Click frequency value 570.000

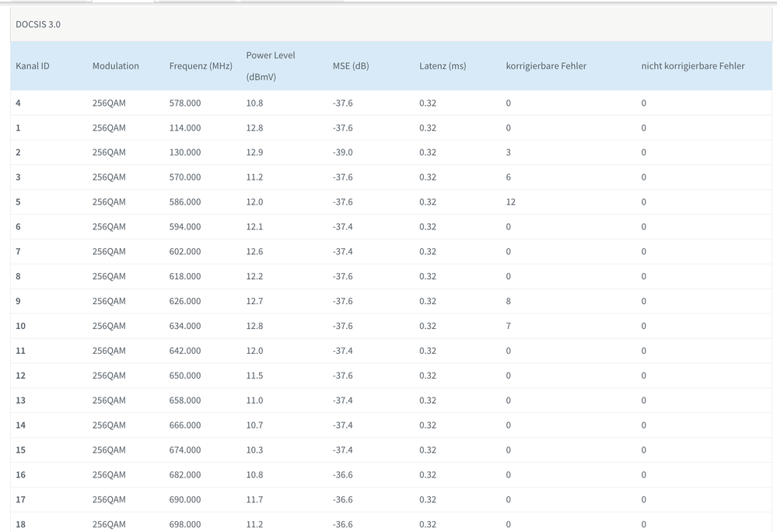(185, 177)
